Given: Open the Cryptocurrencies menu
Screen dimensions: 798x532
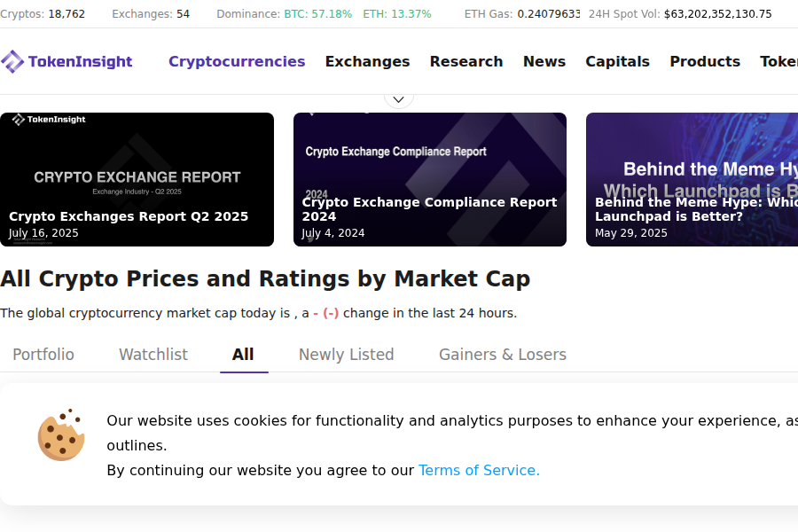Looking at the screenshot, I should click(237, 61).
